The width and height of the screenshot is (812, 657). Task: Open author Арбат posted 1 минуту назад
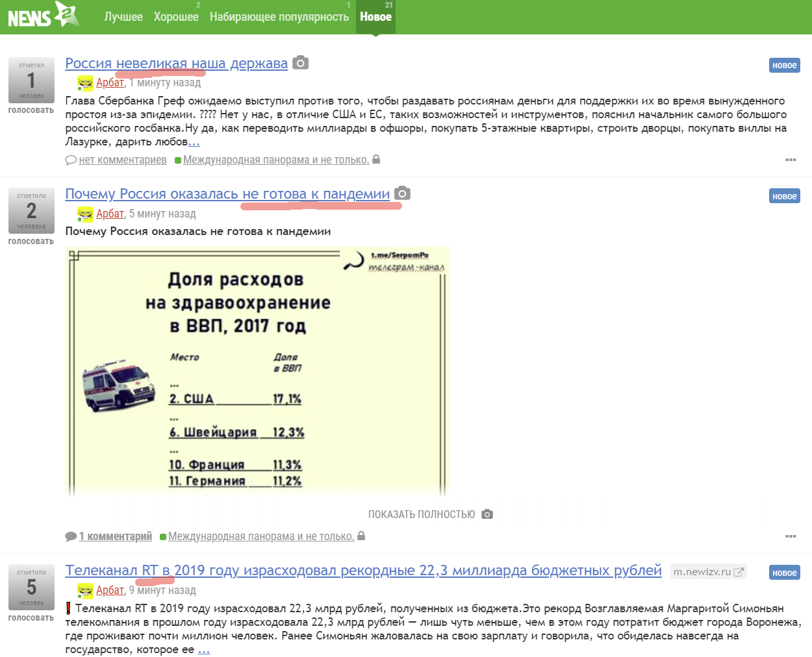coord(110,82)
